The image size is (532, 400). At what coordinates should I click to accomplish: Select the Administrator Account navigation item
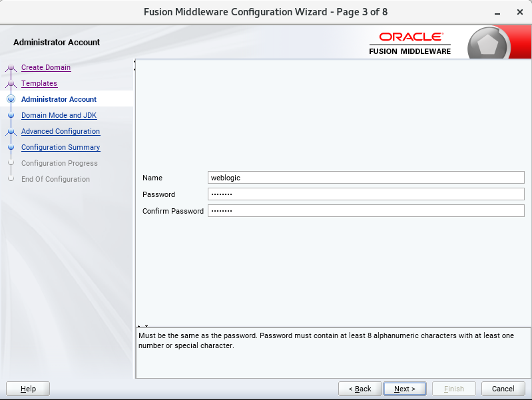point(59,99)
